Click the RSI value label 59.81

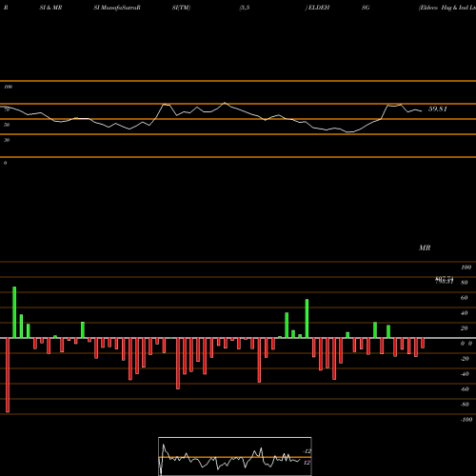pyautogui.click(x=438, y=109)
